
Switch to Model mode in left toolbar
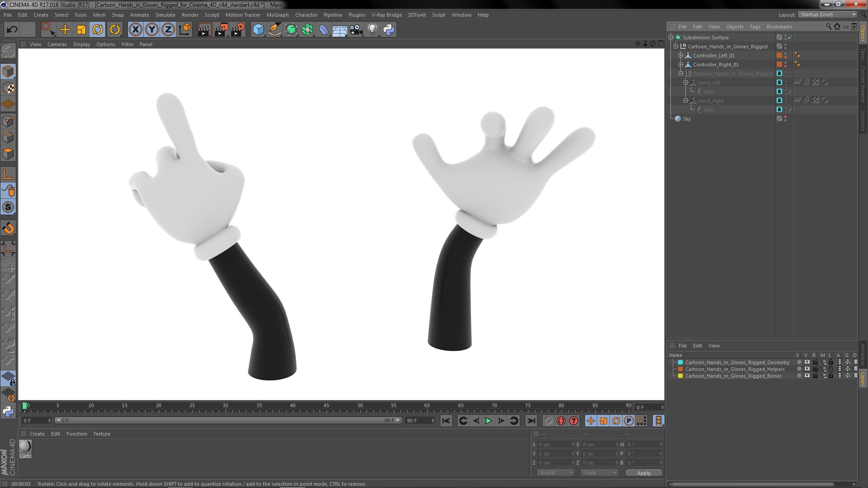(x=8, y=71)
